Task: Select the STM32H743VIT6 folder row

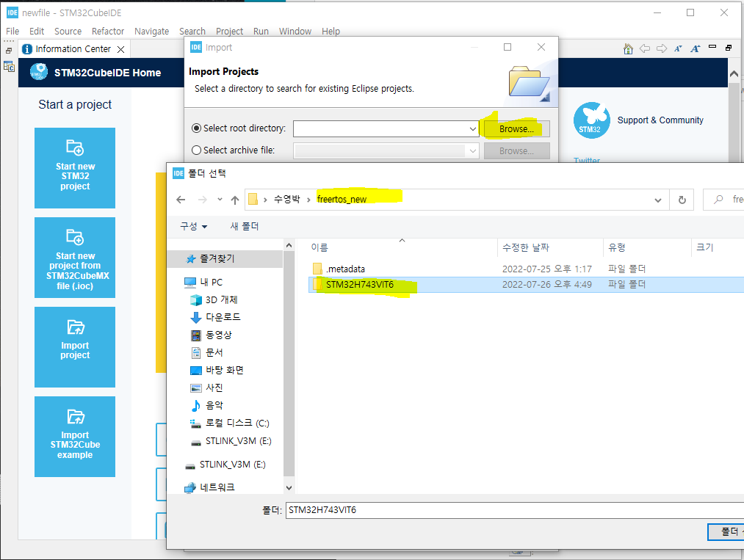Action: coord(526,285)
